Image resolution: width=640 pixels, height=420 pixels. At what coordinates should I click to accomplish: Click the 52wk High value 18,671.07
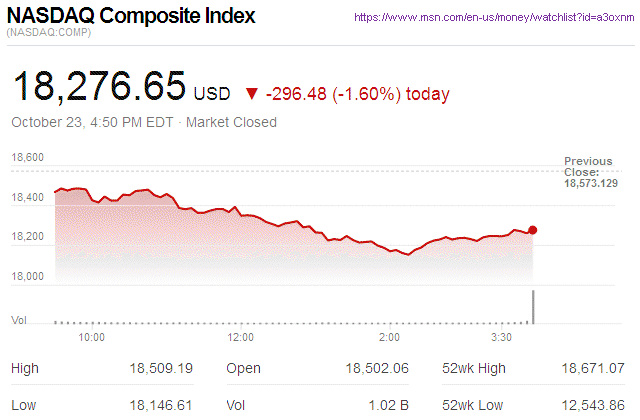[592, 369]
